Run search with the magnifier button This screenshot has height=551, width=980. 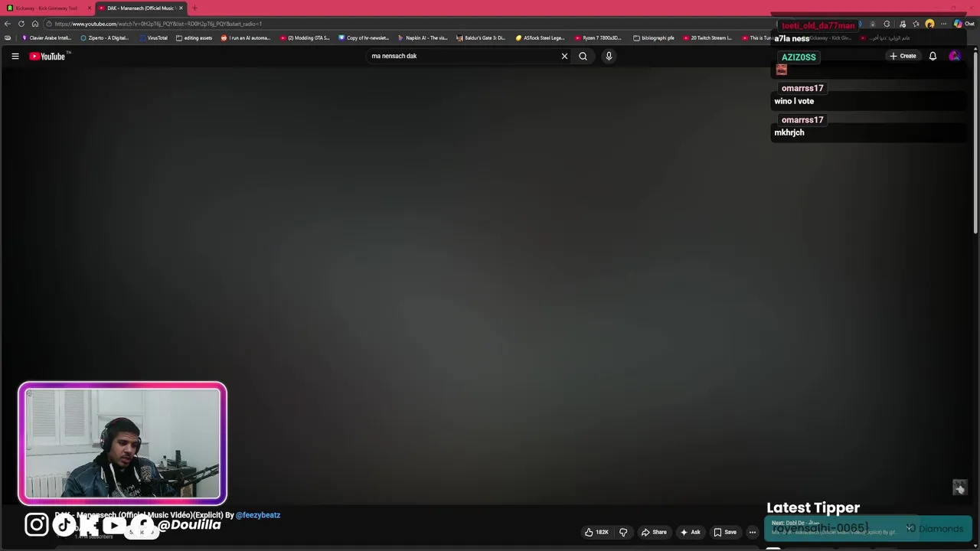tap(583, 56)
